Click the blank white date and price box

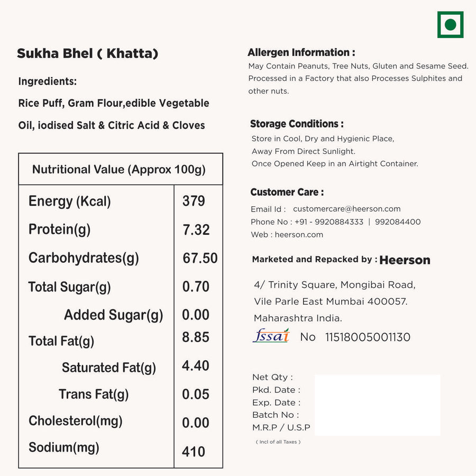[377, 405]
